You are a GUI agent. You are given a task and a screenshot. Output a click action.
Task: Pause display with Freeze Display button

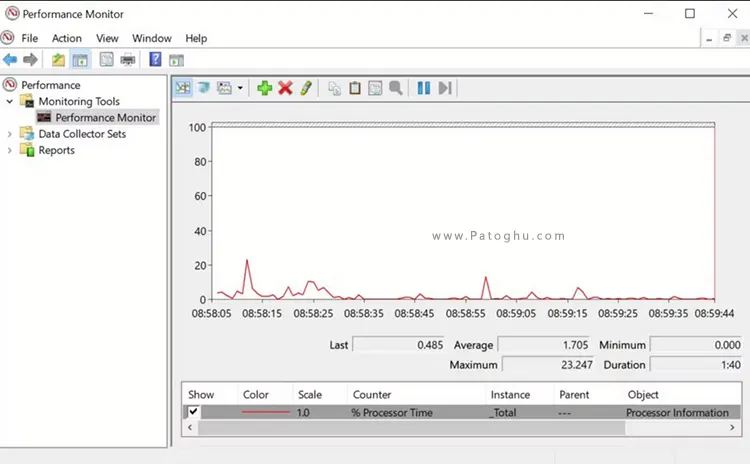pyautogui.click(x=423, y=88)
